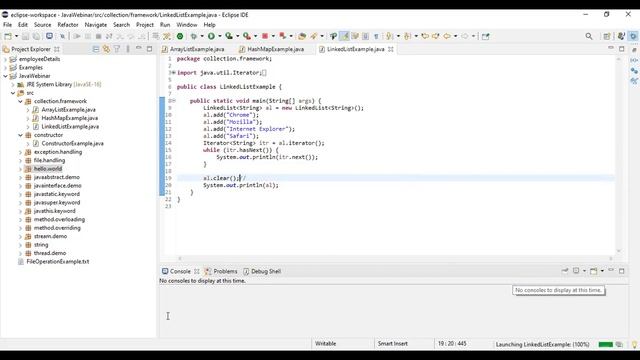Open the File menu
Screen dimensions: 640x360
[7, 25]
